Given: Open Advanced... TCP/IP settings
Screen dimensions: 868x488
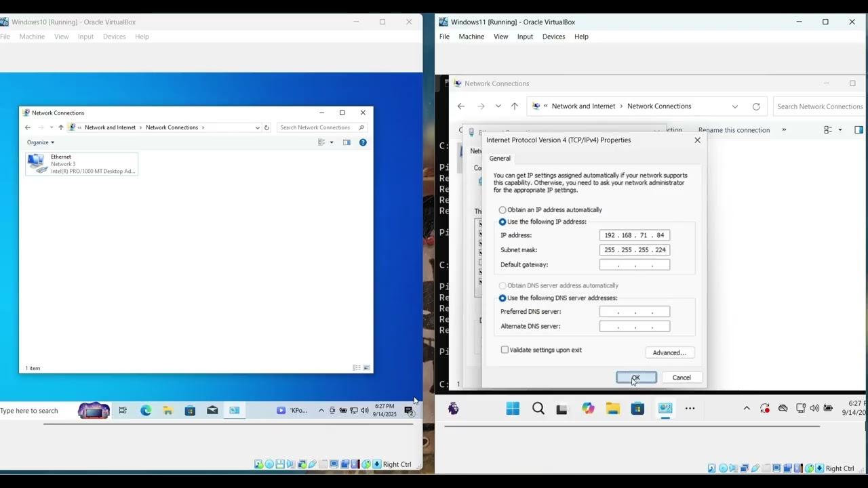Looking at the screenshot, I should (670, 352).
